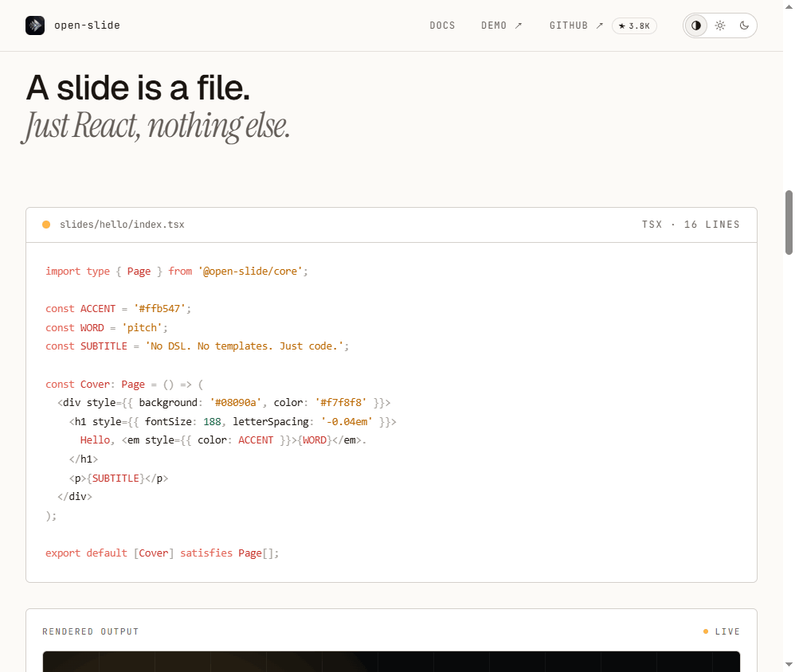Click the 'pitch' string in code
795x672 pixels.
coord(142,328)
